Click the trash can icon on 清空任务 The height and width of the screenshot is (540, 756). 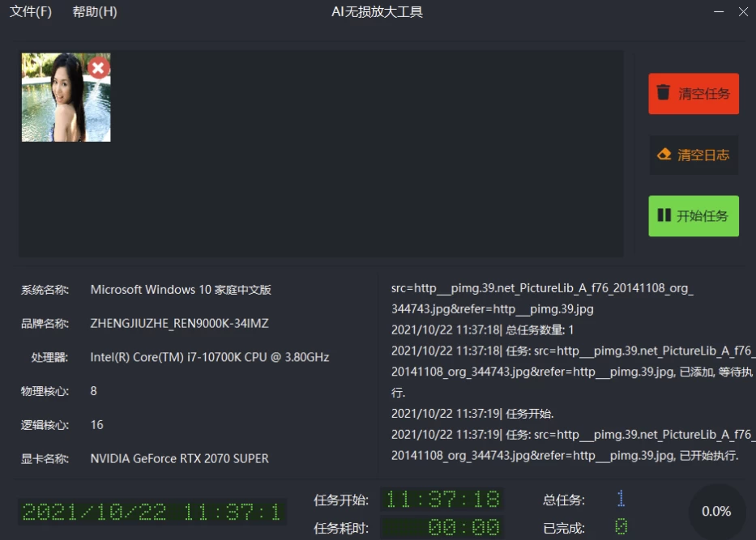[x=664, y=93]
